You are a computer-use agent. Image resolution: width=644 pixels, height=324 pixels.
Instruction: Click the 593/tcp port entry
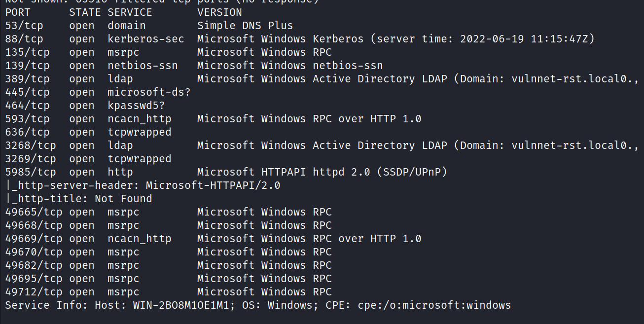click(x=27, y=119)
